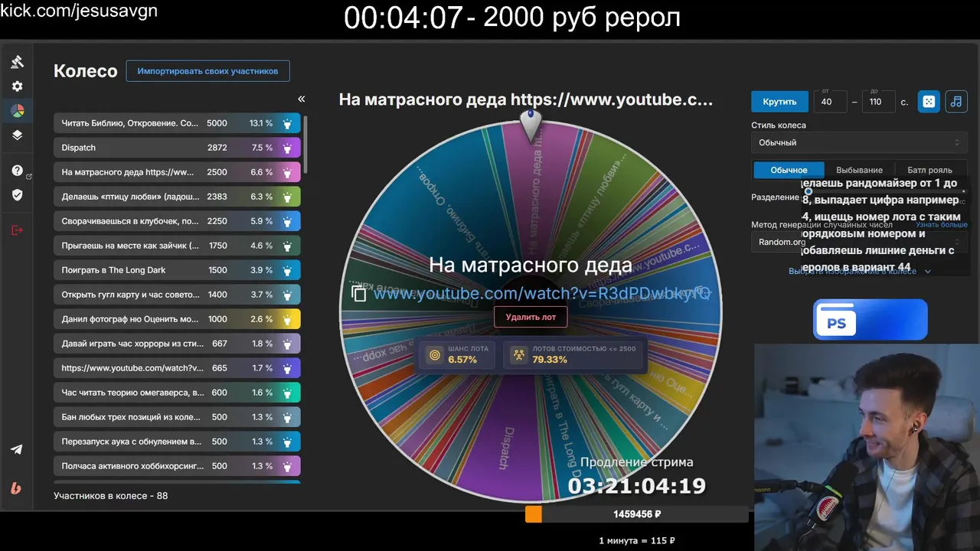Select 'Бан любых трех позиций' lot text

coord(131,417)
